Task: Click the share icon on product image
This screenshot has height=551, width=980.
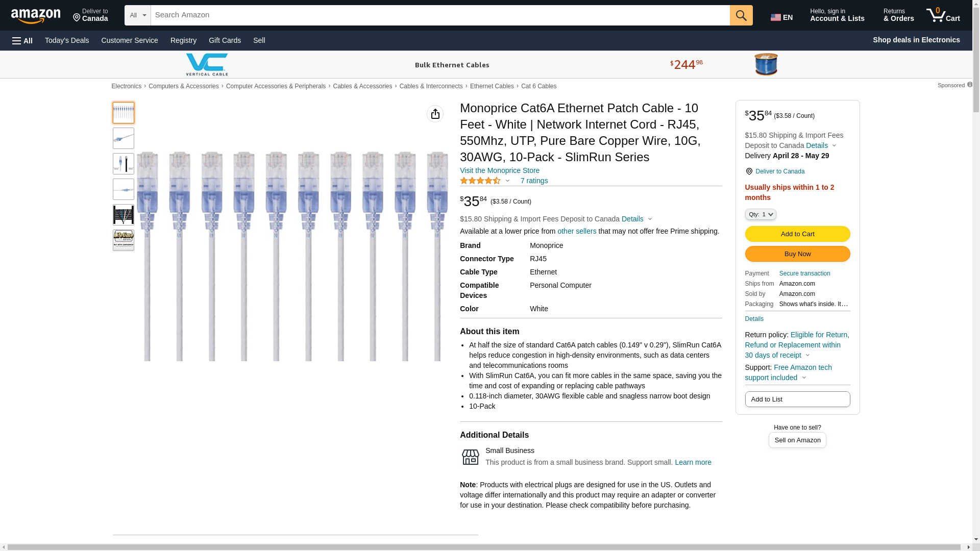Action: (435, 114)
